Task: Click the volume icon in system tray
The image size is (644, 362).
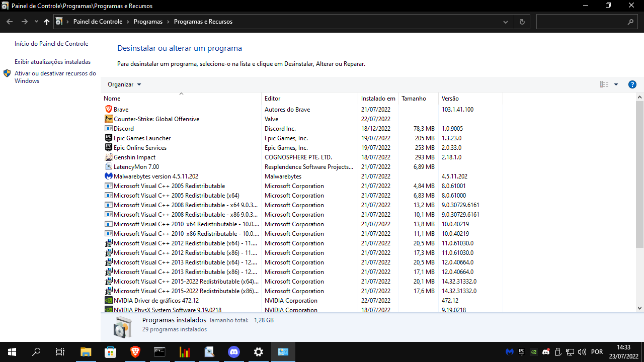Action: tap(582, 352)
